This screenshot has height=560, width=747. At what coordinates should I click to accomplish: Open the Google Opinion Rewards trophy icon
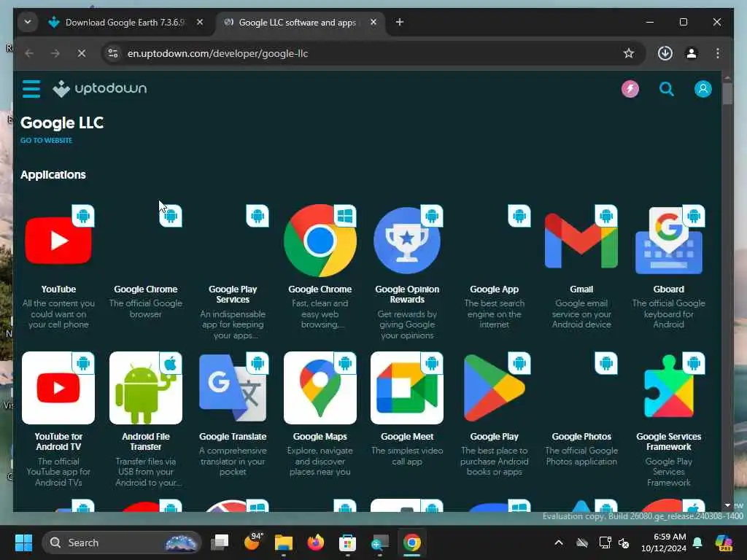pos(407,241)
